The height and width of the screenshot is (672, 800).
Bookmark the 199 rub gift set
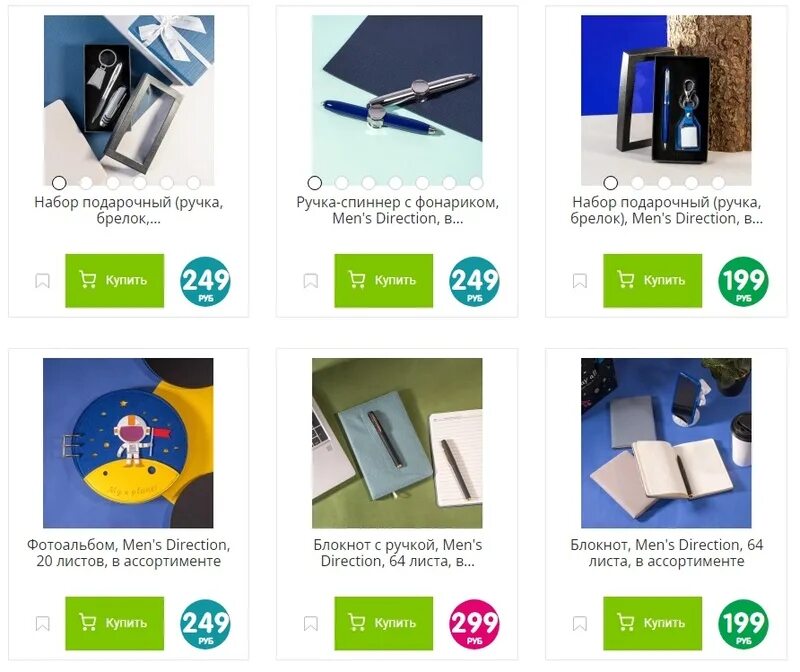pyautogui.click(x=580, y=281)
